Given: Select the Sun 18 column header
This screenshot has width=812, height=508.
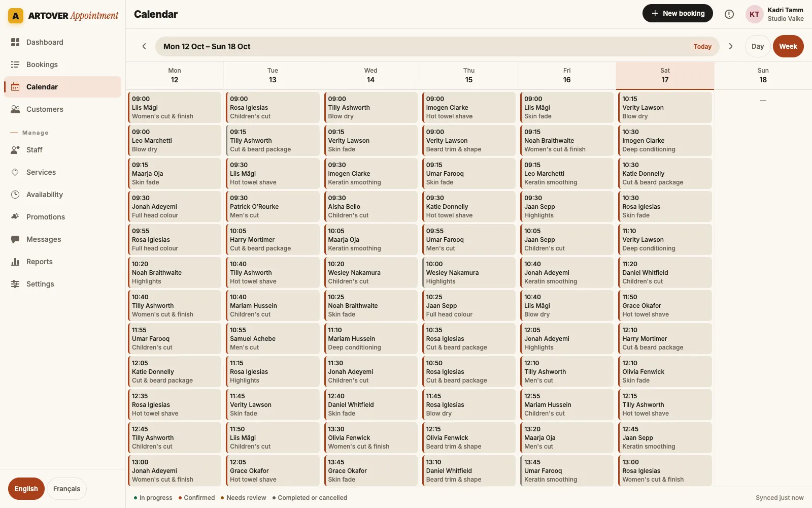Looking at the screenshot, I should (763, 76).
